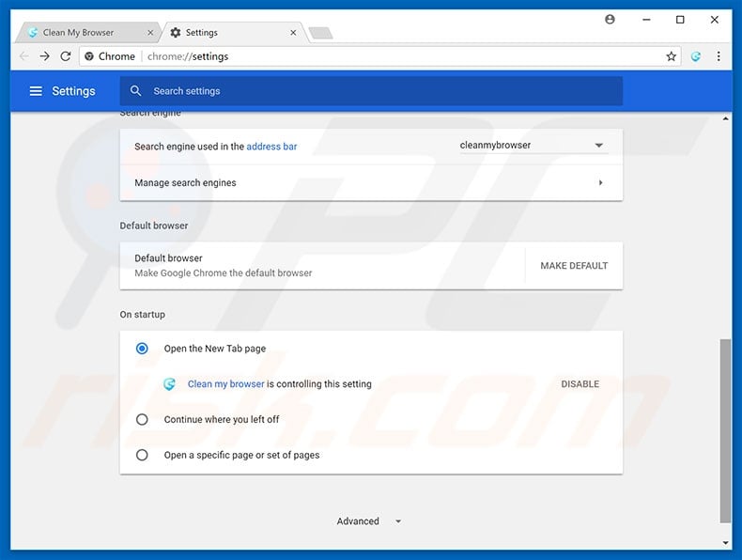Image resolution: width=742 pixels, height=560 pixels.
Task: Select Open a specific page or set of pages
Action: coord(142,455)
